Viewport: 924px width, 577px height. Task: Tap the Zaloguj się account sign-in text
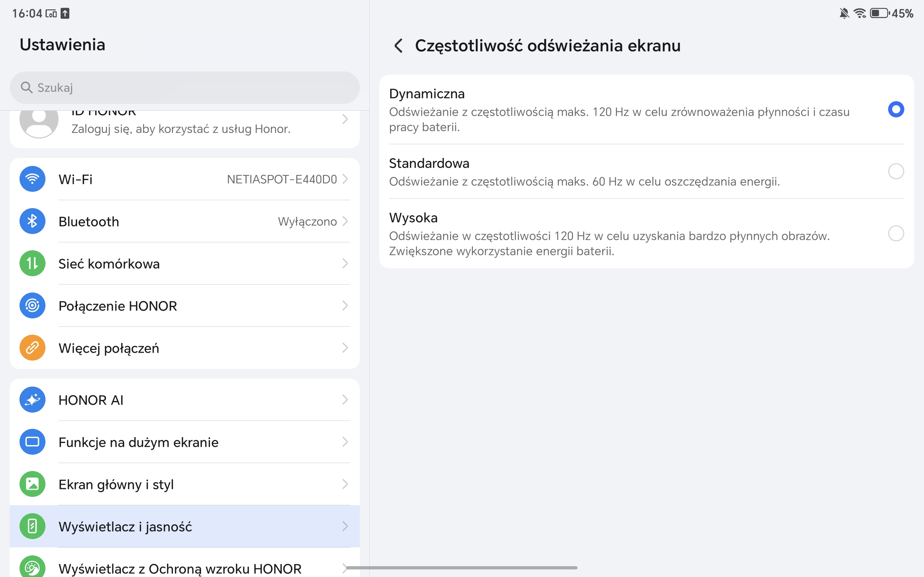pyautogui.click(x=180, y=129)
